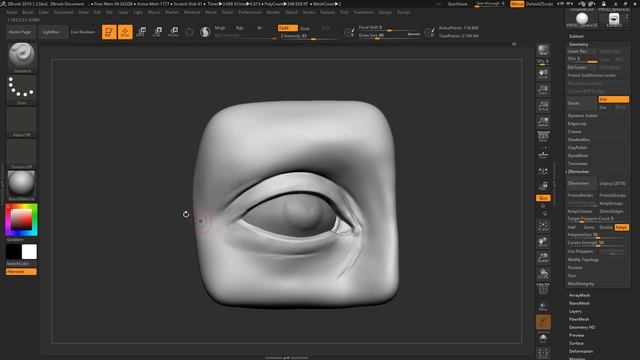The width and height of the screenshot is (640, 360).
Task: Click the Actual size icon
Action: pos(543,105)
